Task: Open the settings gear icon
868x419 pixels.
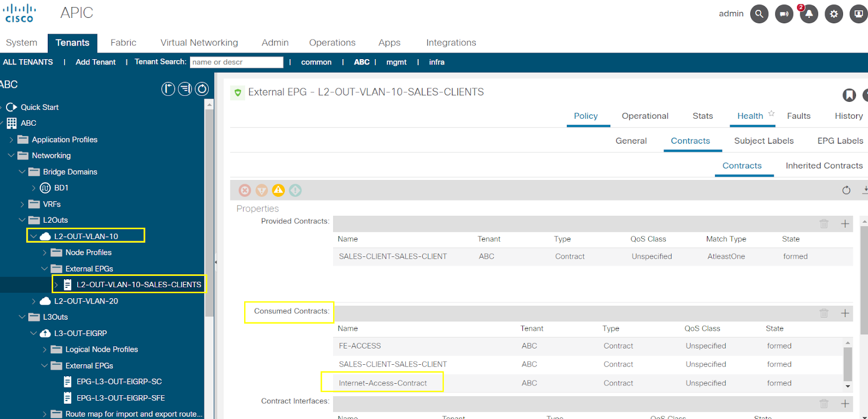Action: (834, 14)
